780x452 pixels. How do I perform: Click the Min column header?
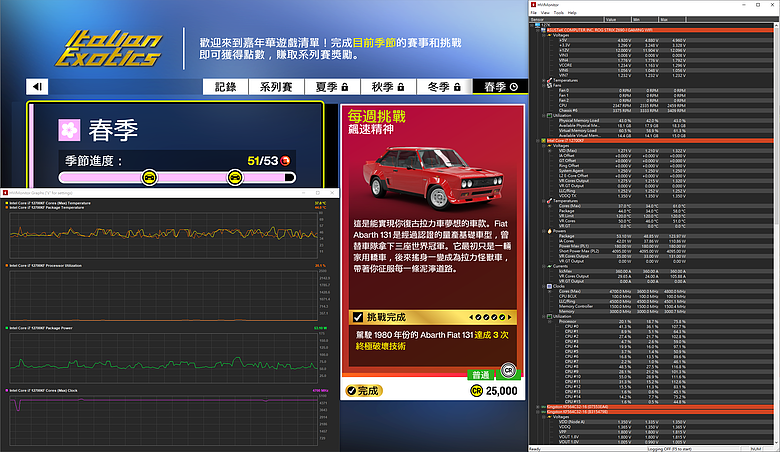[x=645, y=19]
